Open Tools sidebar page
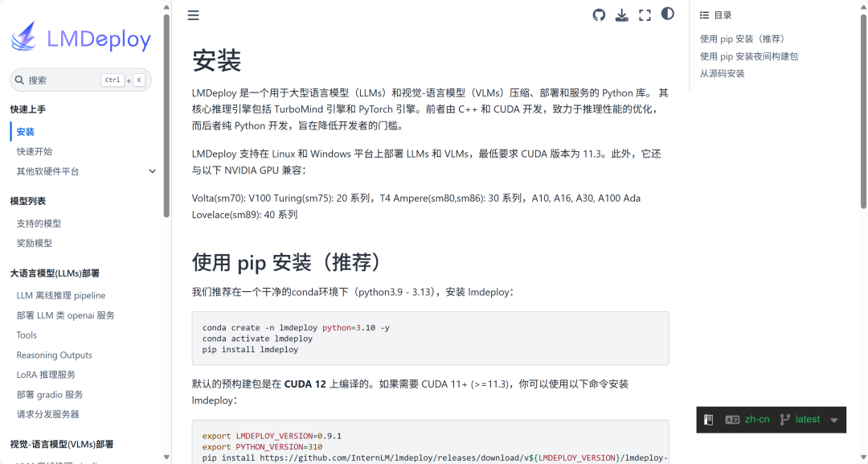Image resolution: width=868 pixels, height=464 pixels. tap(27, 335)
